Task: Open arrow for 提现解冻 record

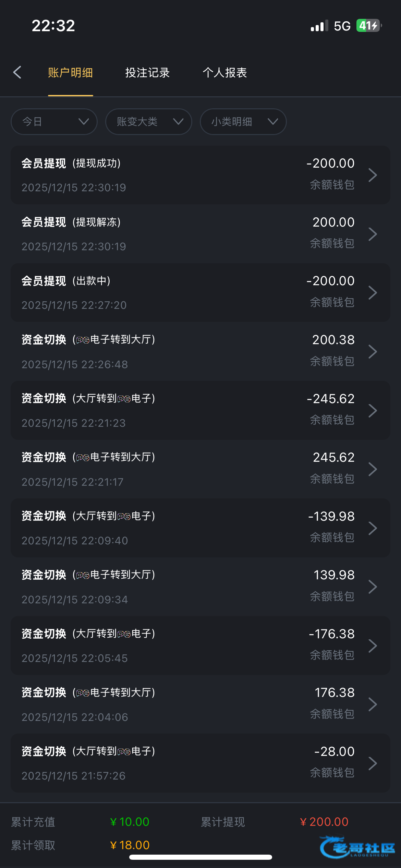Action: (x=373, y=234)
